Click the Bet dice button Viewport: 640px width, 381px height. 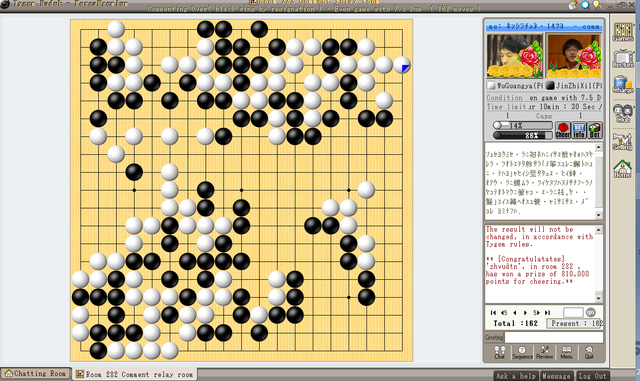click(x=595, y=130)
